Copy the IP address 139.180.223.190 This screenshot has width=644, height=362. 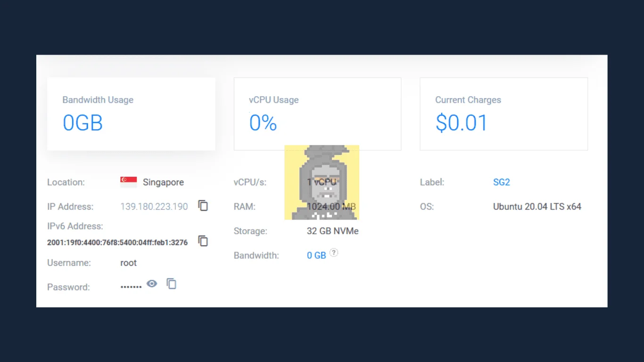coord(203,206)
